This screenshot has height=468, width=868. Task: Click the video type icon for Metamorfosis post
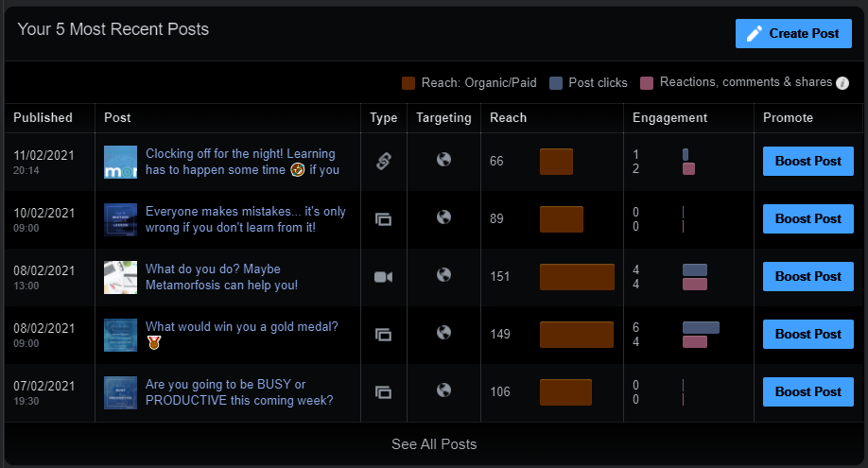[383, 277]
